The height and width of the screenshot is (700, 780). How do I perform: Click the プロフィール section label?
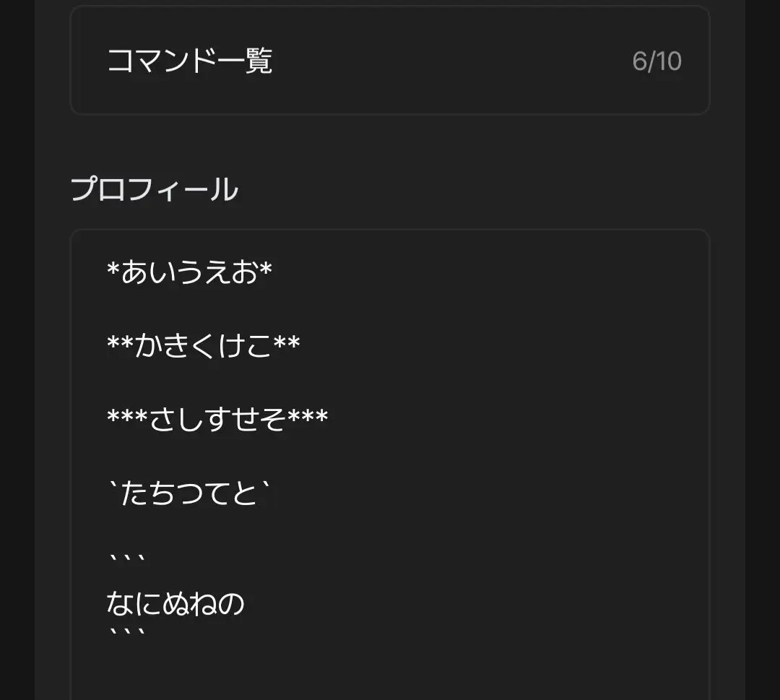pos(155,189)
